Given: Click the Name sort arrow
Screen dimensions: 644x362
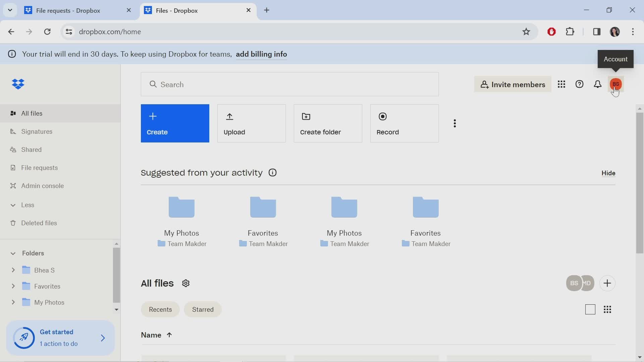Looking at the screenshot, I should 169,335.
